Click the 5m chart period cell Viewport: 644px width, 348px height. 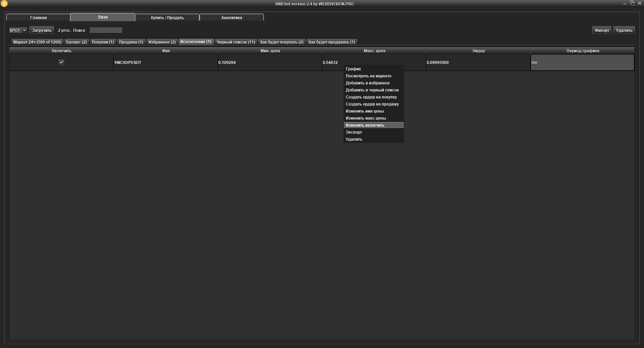(x=582, y=63)
